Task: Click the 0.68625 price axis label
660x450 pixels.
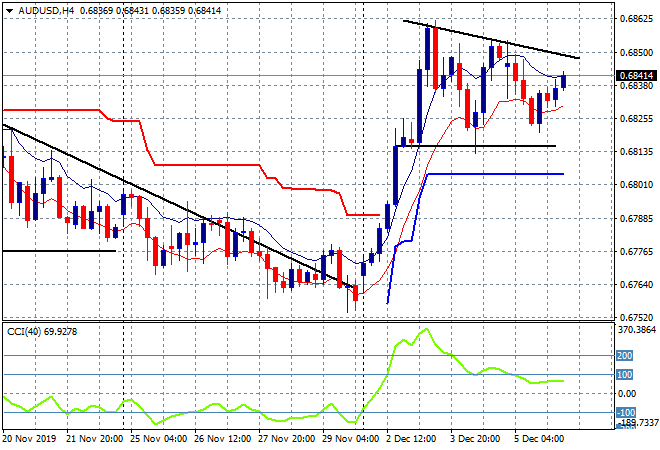Action: coord(636,19)
